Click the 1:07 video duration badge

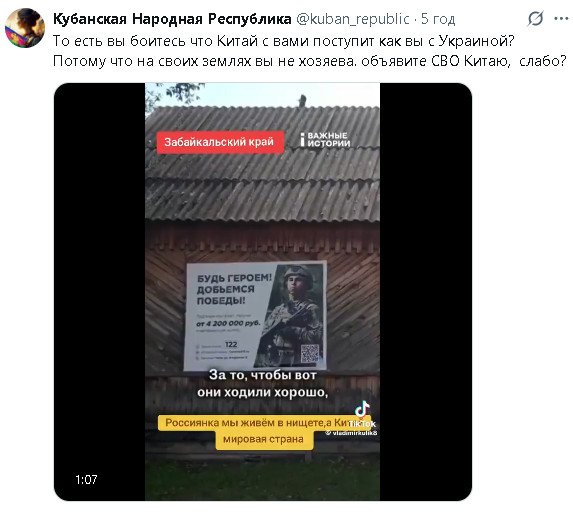pyautogui.click(x=86, y=479)
